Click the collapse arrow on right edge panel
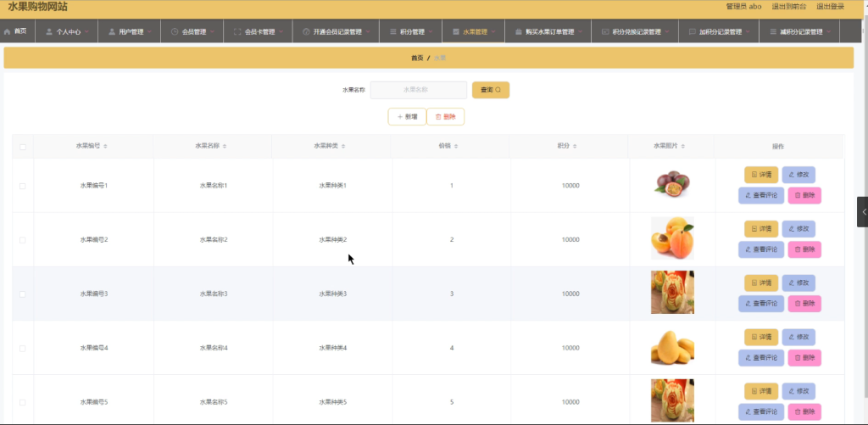Viewport: 868px width, 425px height. (x=864, y=212)
